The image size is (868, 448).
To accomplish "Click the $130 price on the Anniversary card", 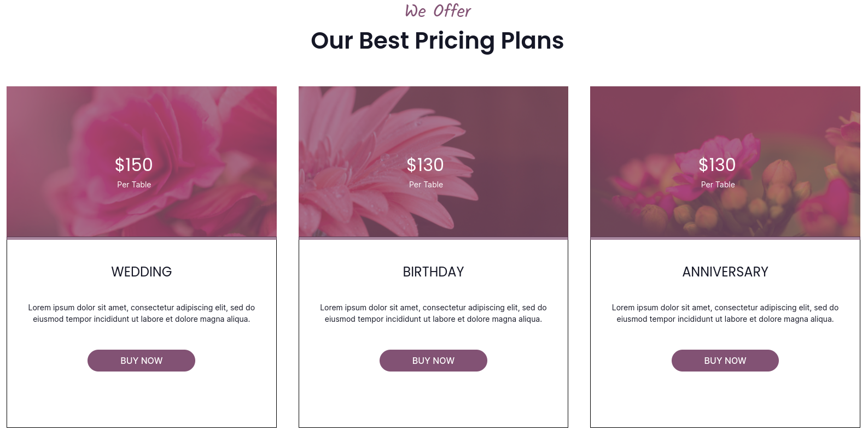I will tap(717, 164).
